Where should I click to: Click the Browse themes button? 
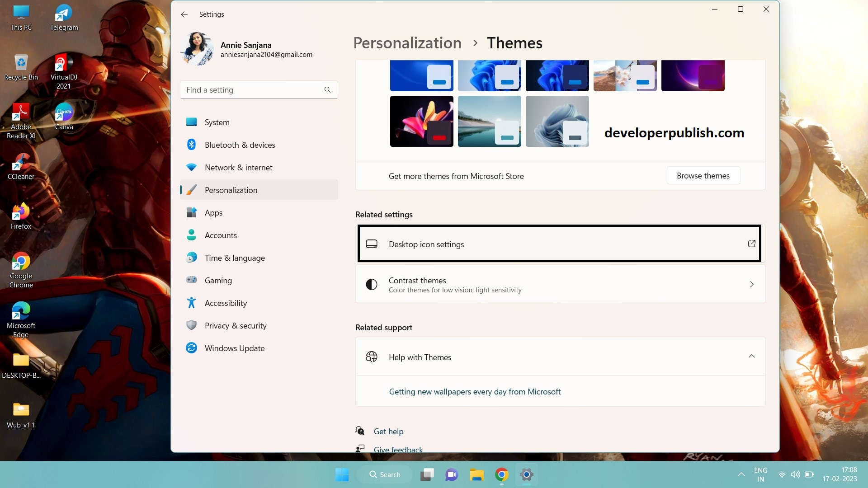point(703,175)
